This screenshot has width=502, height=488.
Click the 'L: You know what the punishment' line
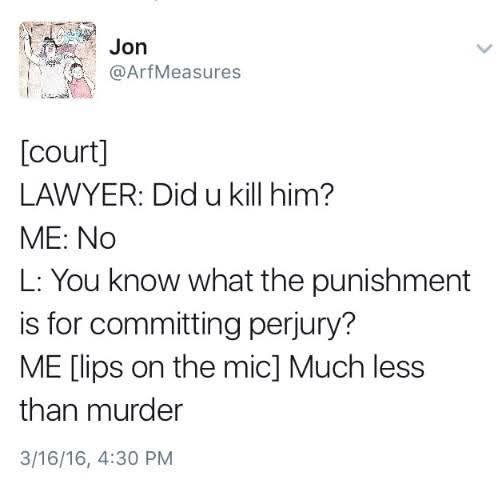245,282
